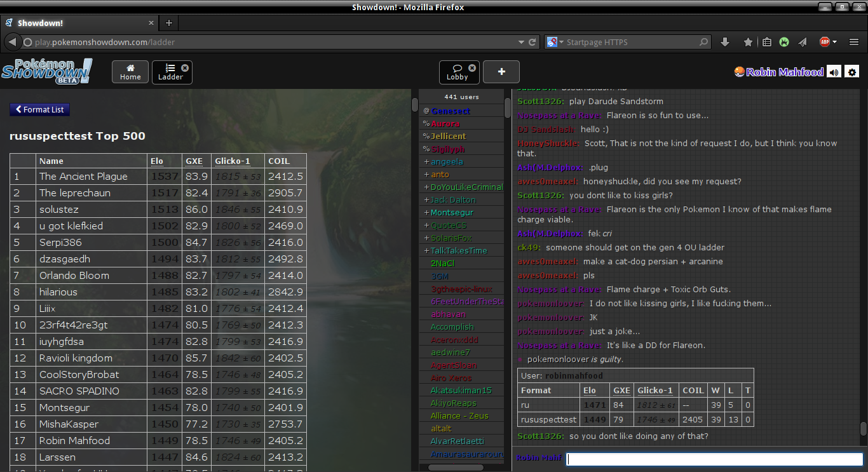Open the Firefox downloads arrow icon
868x472 pixels.
tap(725, 42)
